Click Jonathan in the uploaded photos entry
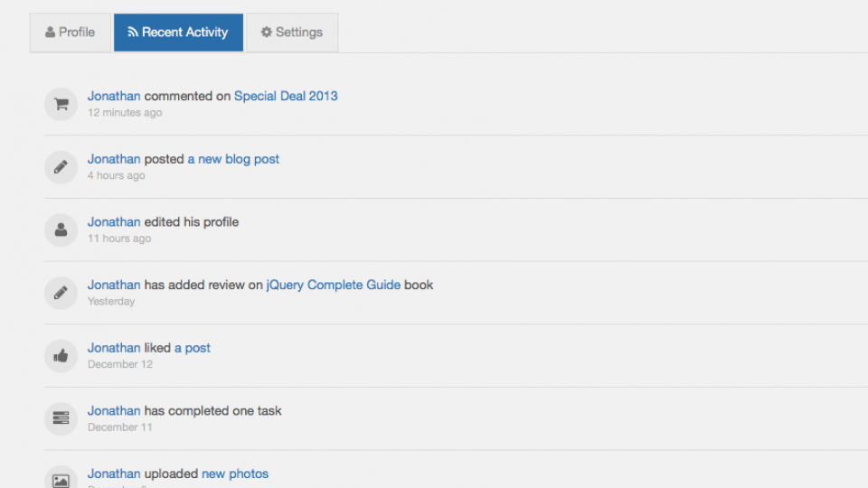This screenshot has height=488, width=868. tap(114, 474)
